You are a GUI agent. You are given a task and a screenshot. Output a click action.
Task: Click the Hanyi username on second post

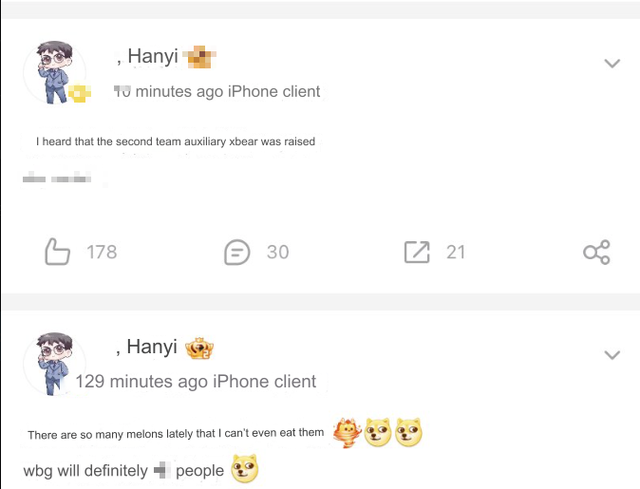[x=151, y=347]
